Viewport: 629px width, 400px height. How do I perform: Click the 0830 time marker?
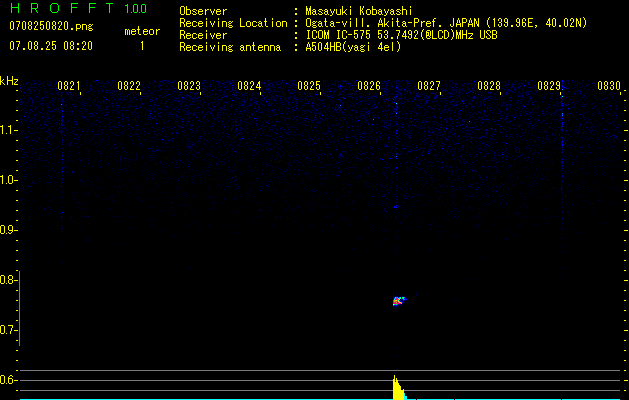click(609, 86)
